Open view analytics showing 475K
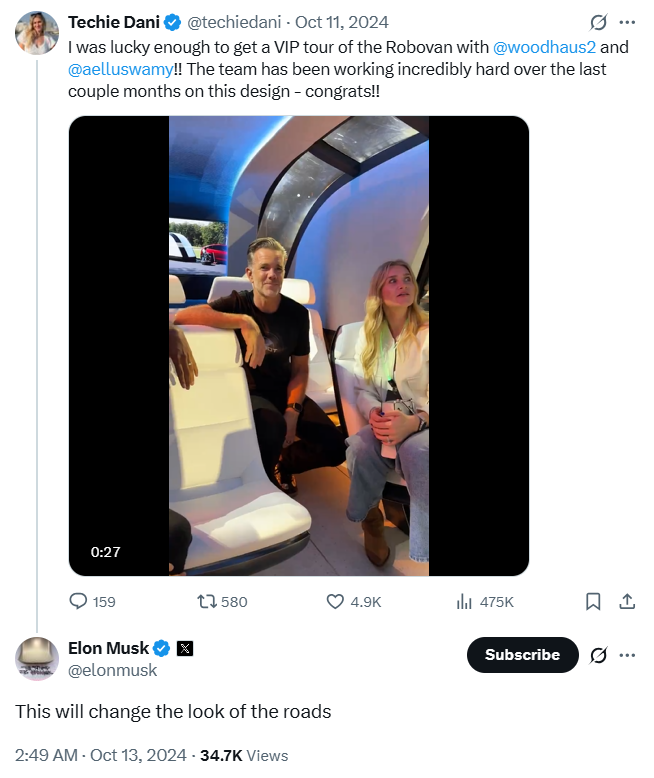Image resolution: width=654 pixels, height=778 pixels. [464, 601]
